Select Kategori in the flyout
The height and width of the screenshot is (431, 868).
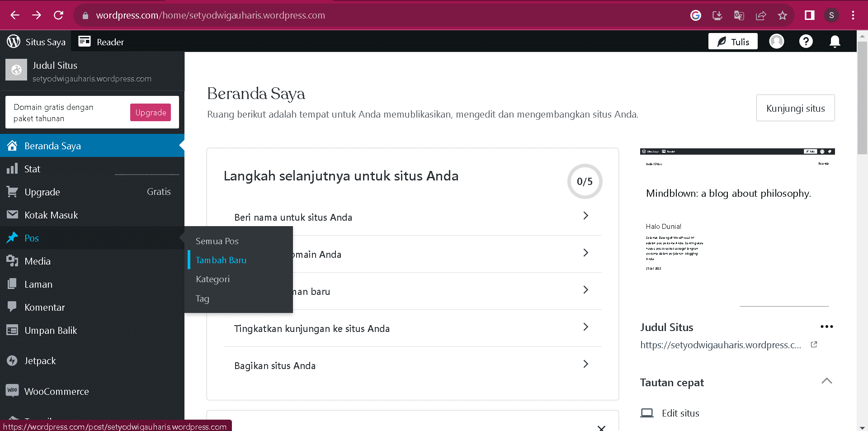tap(239, 279)
